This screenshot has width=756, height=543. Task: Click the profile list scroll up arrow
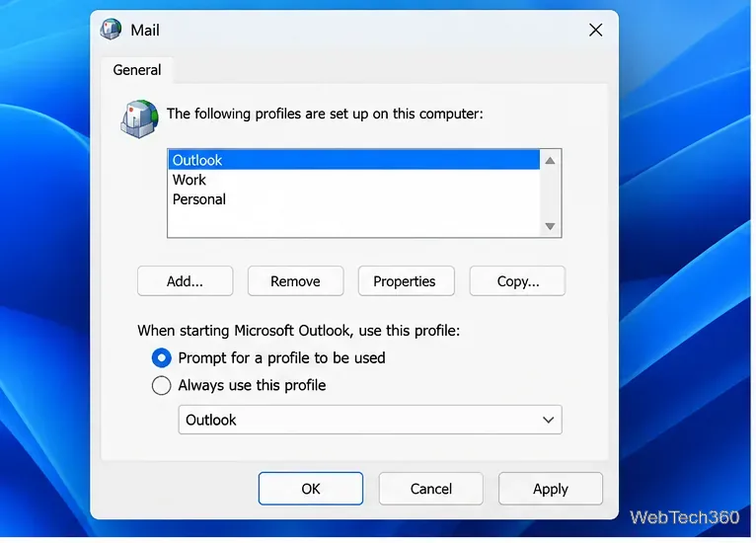[550, 161]
